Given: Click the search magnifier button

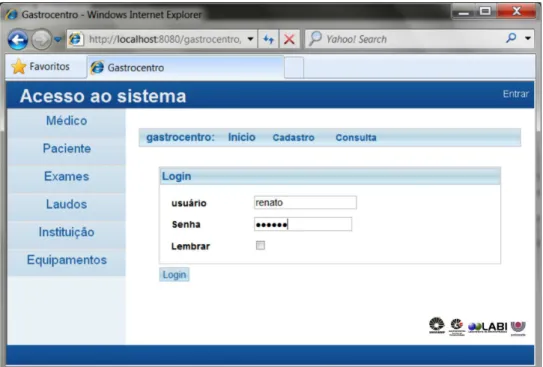Looking at the screenshot, I should point(511,38).
